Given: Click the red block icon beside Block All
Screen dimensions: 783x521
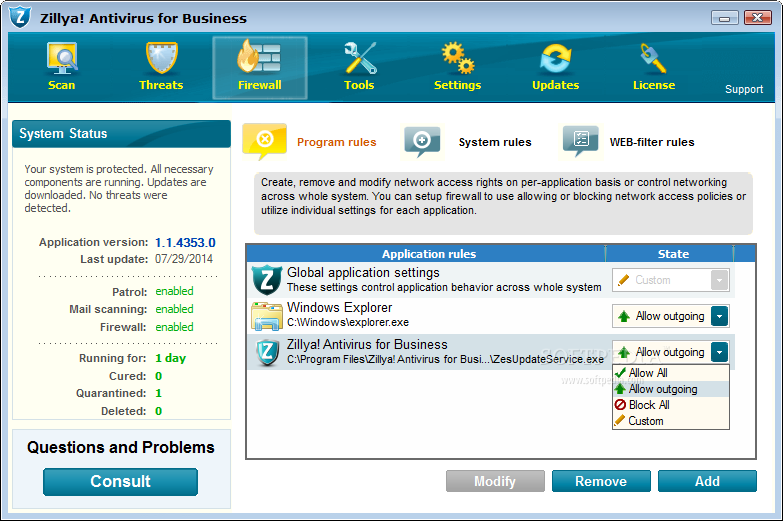Looking at the screenshot, I should point(620,405).
